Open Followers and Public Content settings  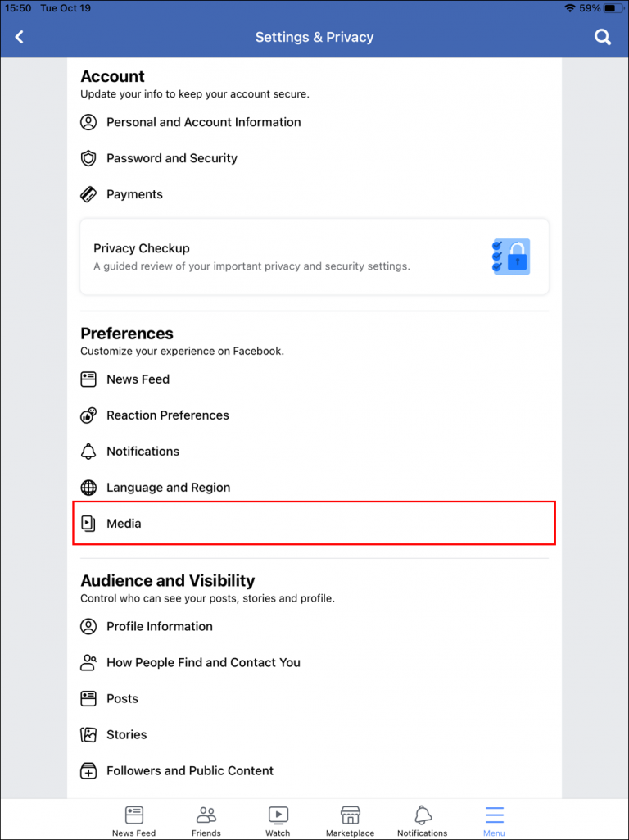coord(190,770)
